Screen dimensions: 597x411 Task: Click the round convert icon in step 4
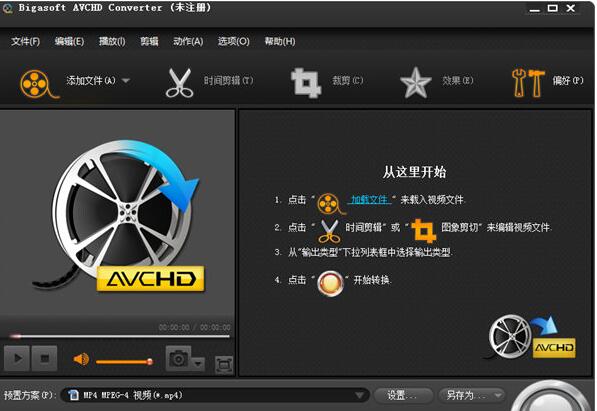(330, 283)
